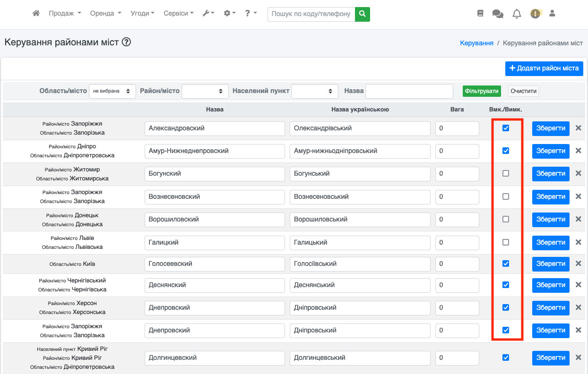Viewport: 588px width, 374px height.
Task: Go to home page icon
Action: pos(36,14)
